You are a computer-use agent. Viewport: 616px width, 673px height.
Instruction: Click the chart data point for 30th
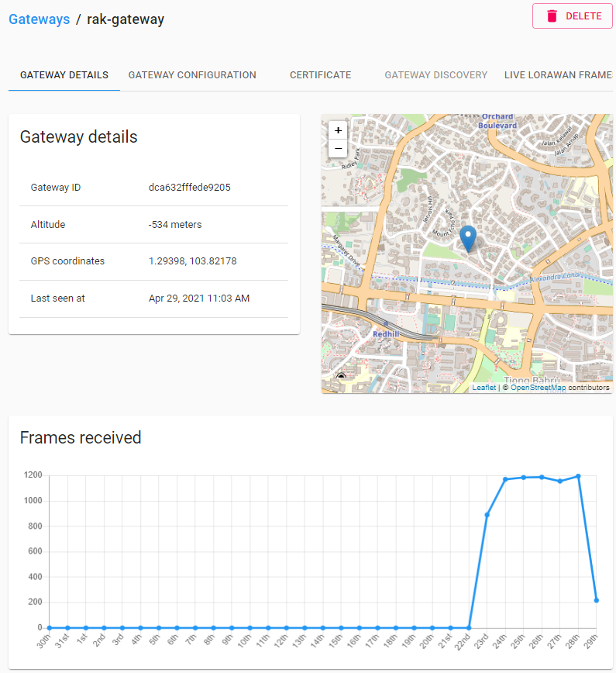click(50, 627)
